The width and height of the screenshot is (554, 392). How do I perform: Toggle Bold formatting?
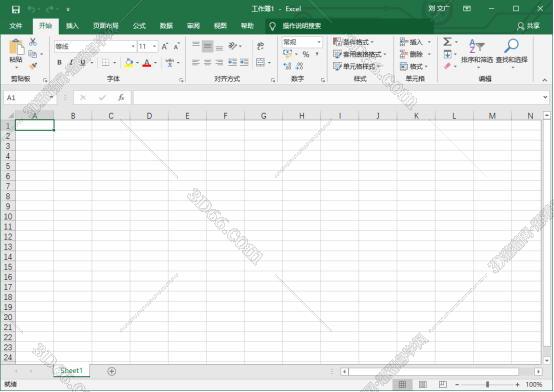pyautogui.click(x=59, y=63)
